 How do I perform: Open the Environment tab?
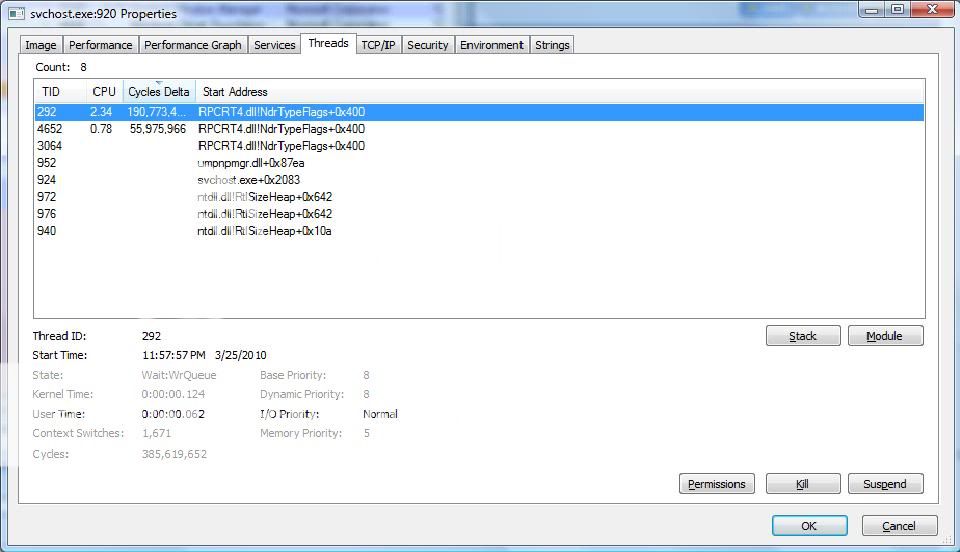(x=492, y=45)
